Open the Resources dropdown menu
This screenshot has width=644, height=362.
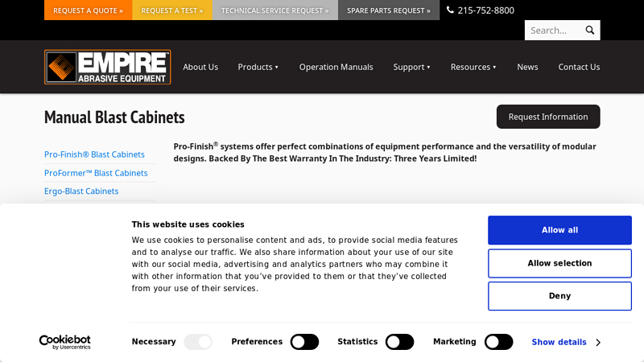click(473, 67)
